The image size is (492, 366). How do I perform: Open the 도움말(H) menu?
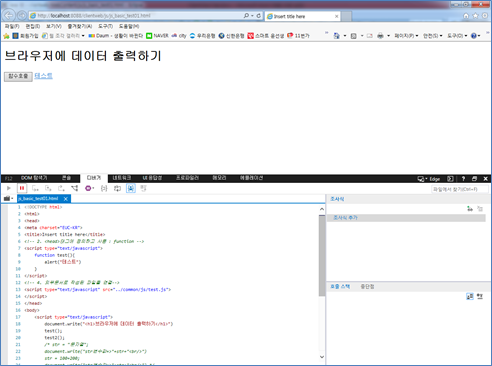[129, 26]
